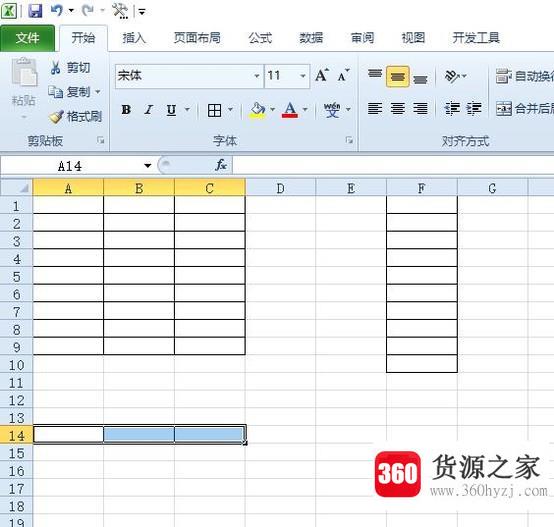Expand the Copy options arrow
The height and width of the screenshot is (527, 554).
98,92
